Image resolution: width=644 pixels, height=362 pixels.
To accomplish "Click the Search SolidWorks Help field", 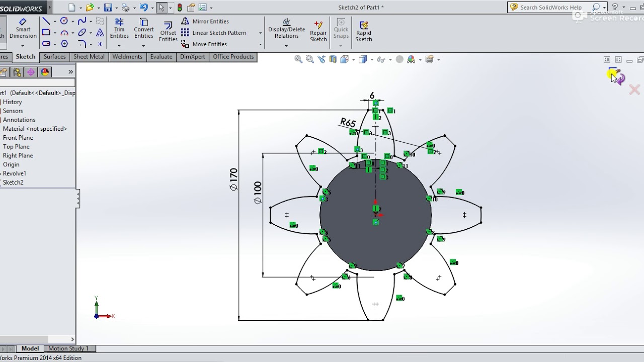I will [551, 7].
